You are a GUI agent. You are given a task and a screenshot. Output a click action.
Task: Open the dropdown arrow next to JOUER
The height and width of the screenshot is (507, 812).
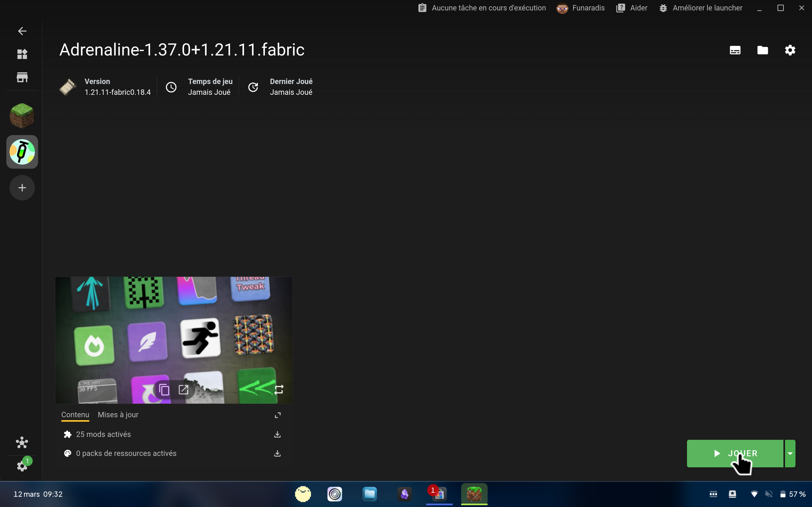pyautogui.click(x=790, y=453)
